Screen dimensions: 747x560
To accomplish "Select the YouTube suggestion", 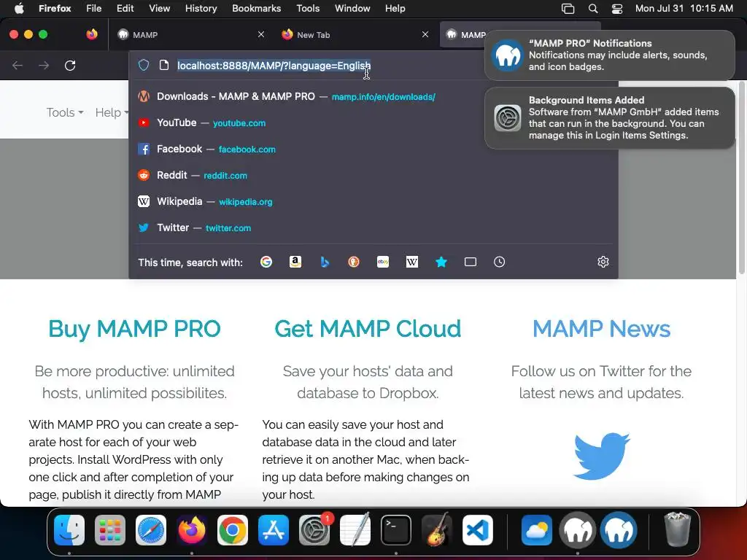I will click(373, 122).
